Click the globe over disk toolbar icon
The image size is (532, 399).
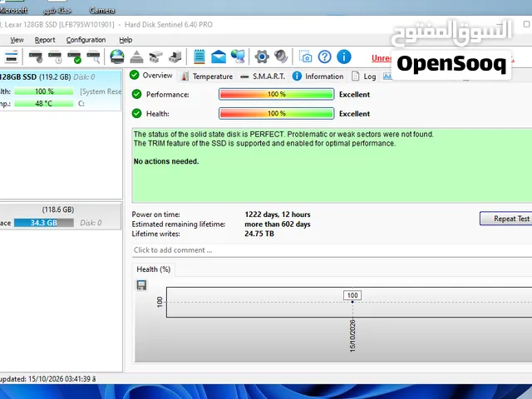pyautogui.click(x=117, y=57)
